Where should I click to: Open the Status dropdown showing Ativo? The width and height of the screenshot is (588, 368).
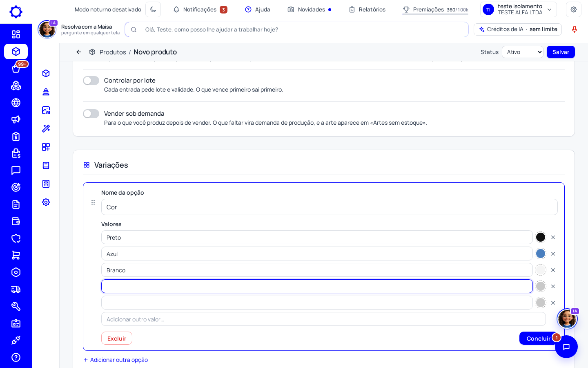tap(523, 52)
